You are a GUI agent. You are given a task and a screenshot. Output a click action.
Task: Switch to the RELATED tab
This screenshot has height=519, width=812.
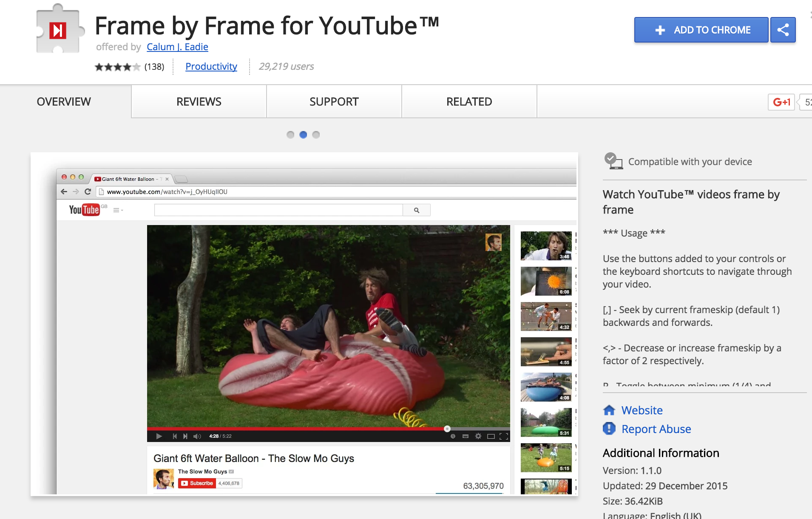click(x=469, y=102)
